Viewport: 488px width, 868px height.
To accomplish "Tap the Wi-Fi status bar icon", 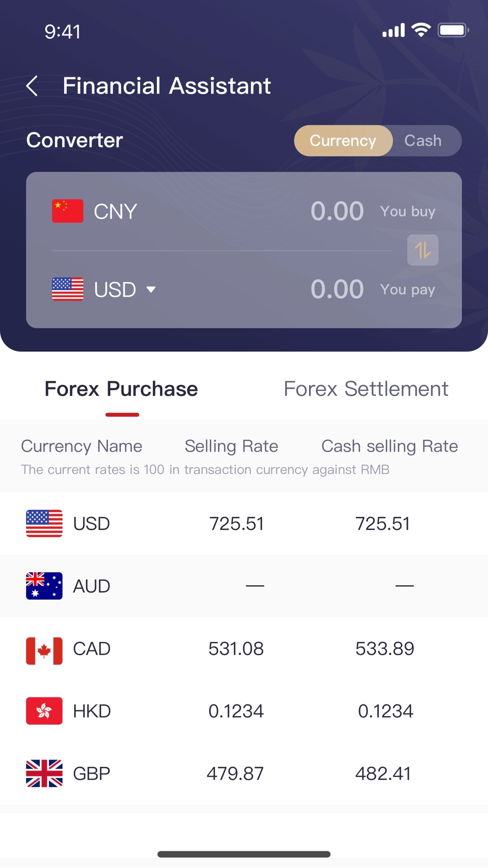I will tap(421, 30).
